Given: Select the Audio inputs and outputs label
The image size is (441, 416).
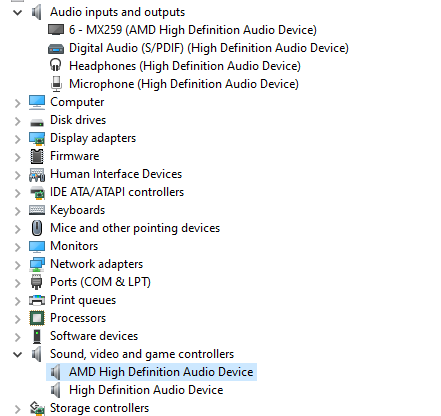Looking at the screenshot, I should pyautogui.click(x=117, y=12).
